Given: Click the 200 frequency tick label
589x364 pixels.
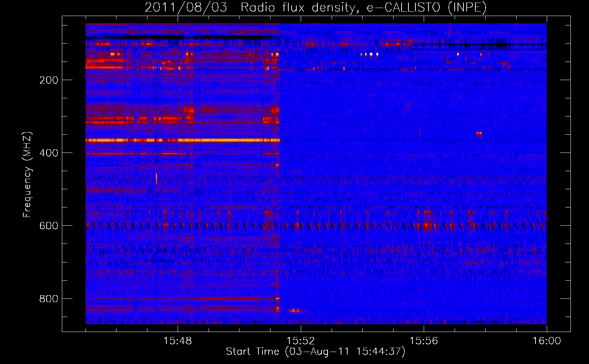Looking at the screenshot, I should coord(49,80).
